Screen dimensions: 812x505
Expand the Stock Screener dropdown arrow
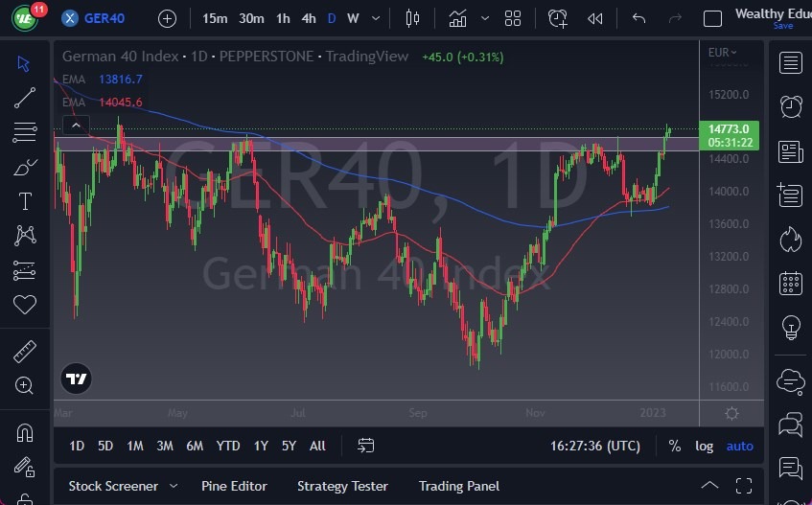click(x=174, y=486)
